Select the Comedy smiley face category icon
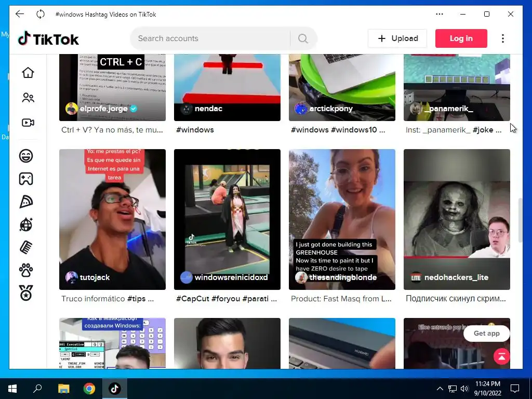The height and width of the screenshot is (399, 532). click(26, 156)
